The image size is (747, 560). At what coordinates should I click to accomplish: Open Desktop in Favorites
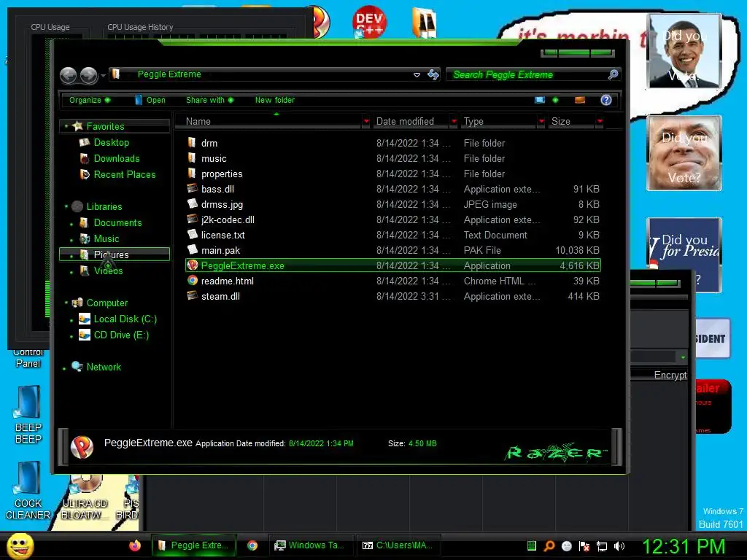point(111,142)
